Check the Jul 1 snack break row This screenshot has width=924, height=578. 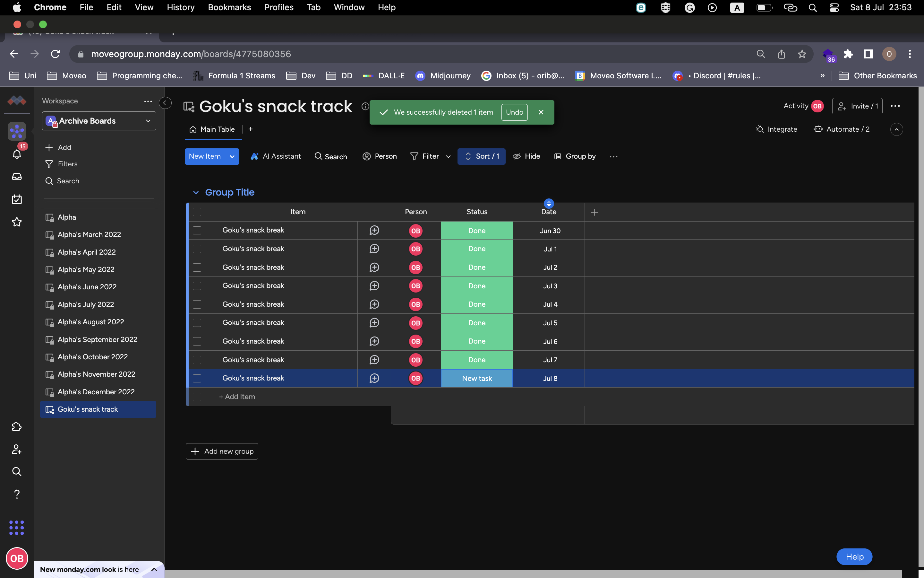(x=197, y=249)
